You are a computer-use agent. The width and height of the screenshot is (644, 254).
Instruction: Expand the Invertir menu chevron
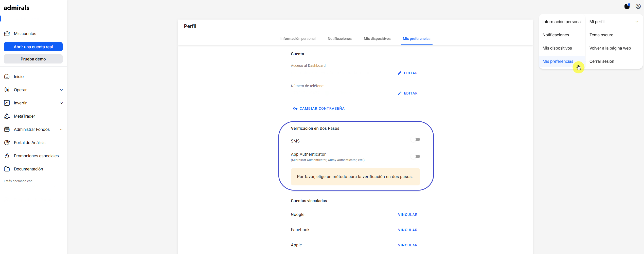[61, 103]
